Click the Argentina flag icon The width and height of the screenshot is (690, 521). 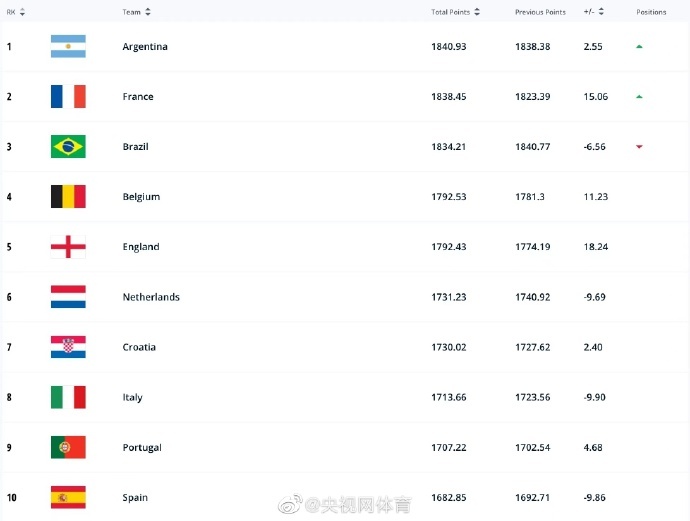pyautogui.click(x=68, y=47)
